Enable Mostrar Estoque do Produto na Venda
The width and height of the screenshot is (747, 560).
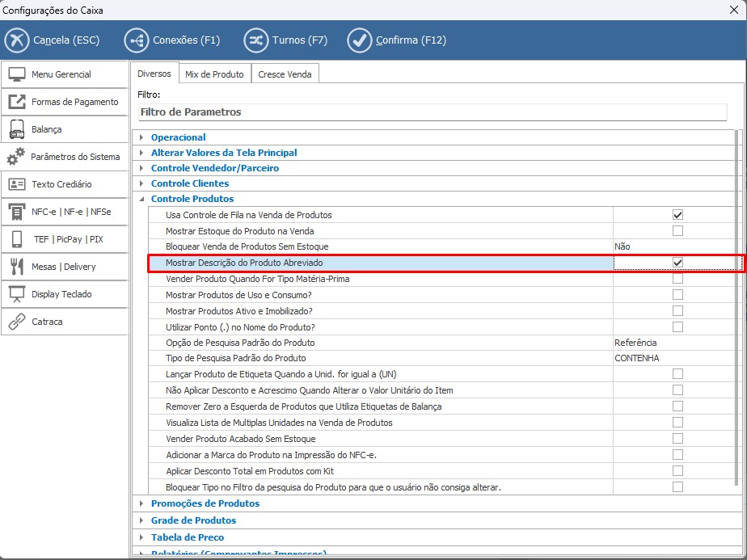(677, 231)
